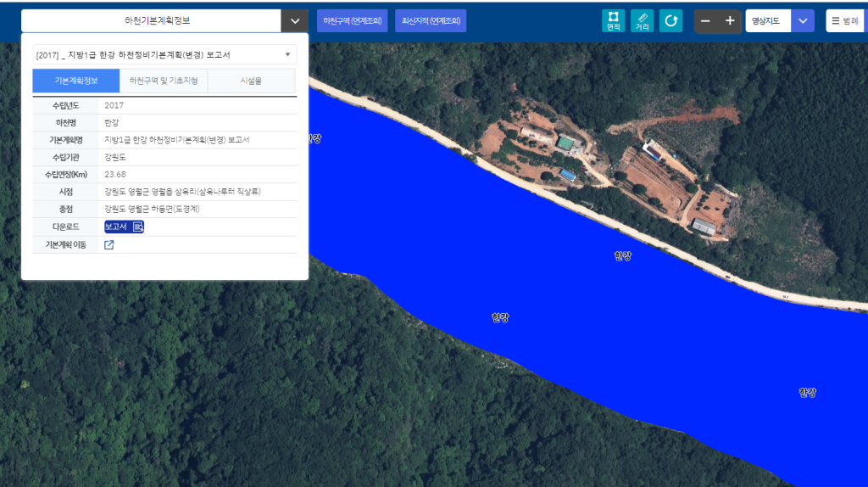The height and width of the screenshot is (487, 868).
Task: Switch to the 하천구역 및 기초지형 tab
Action: (164, 81)
